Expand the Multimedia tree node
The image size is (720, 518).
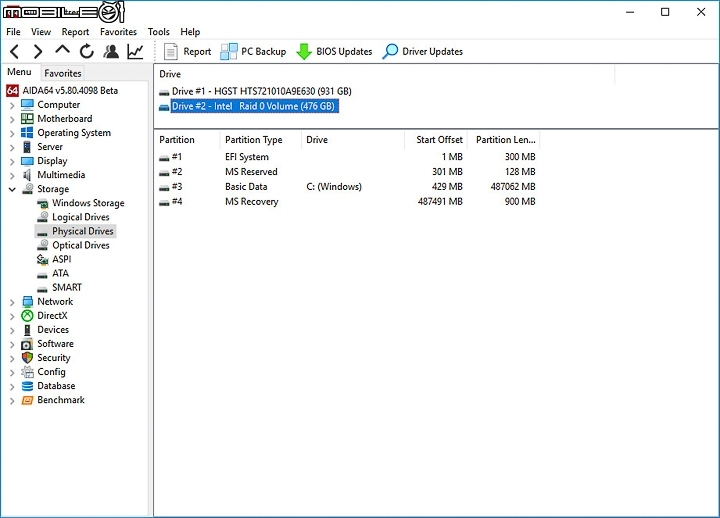coord(12,175)
